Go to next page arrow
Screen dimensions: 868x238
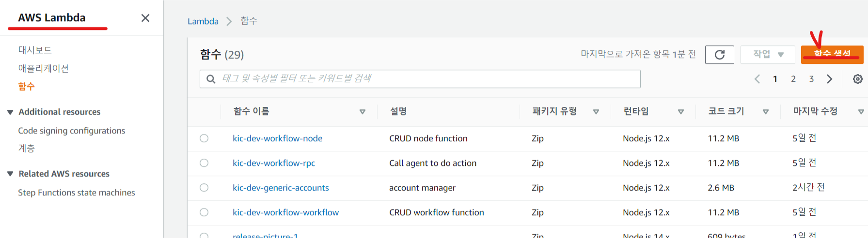point(829,79)
